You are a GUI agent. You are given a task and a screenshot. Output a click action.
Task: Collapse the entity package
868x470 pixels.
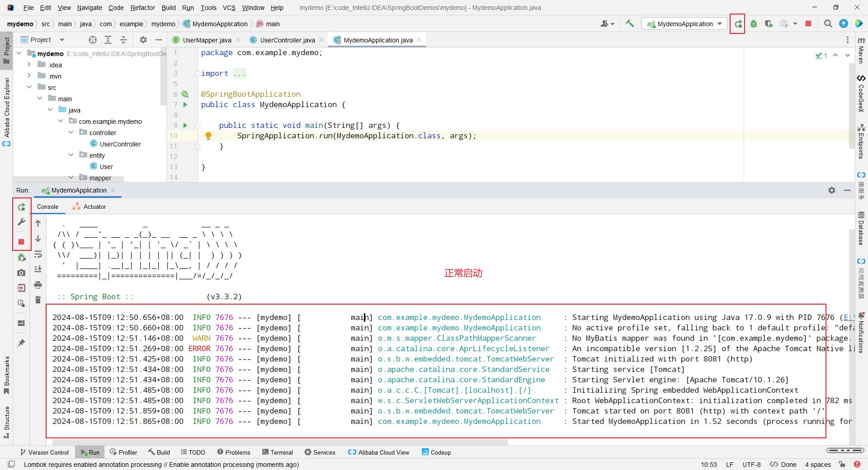tap(71, 155)
